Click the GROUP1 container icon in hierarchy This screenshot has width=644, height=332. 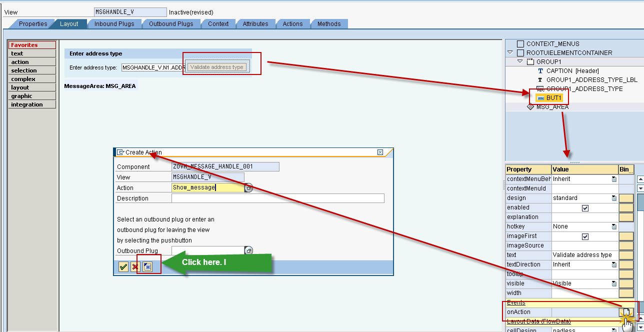point(531,61)
